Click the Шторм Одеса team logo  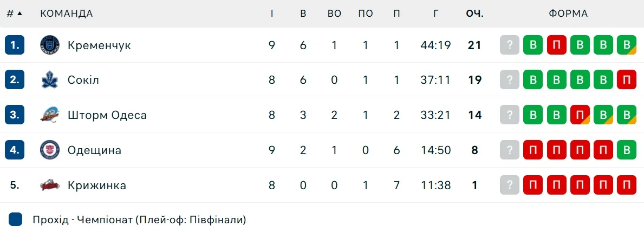[x=50, y=115]
